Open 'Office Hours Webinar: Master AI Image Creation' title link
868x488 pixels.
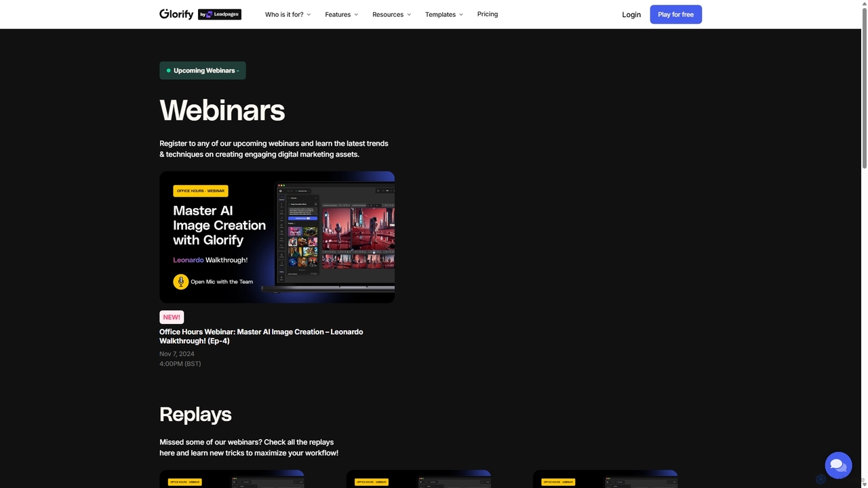tap(261, 336)
